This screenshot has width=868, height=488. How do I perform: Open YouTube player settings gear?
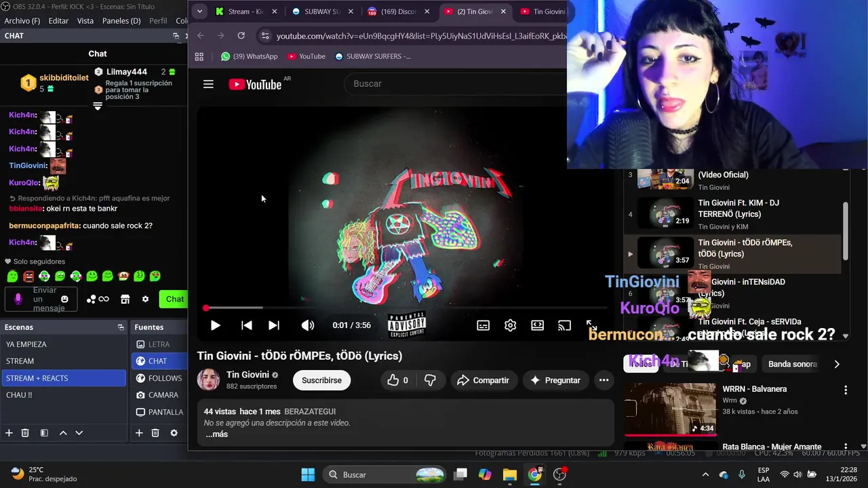[511, 325]
